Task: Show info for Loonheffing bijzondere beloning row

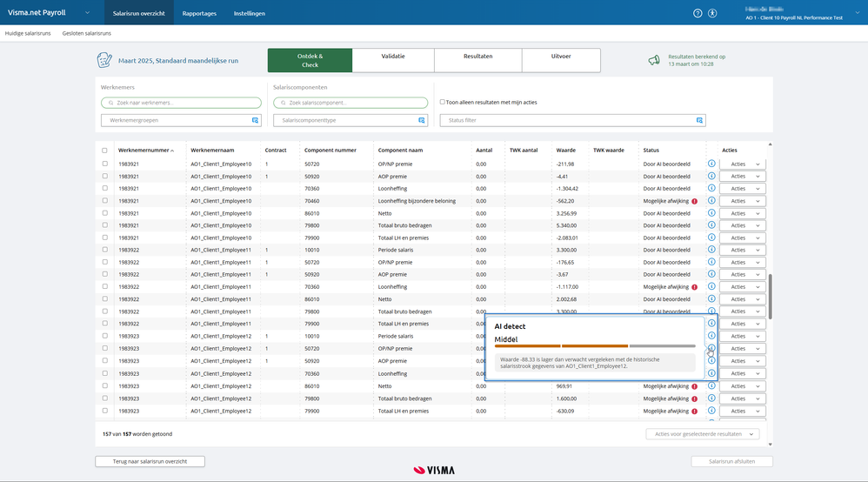Action: tap(711, 201)
